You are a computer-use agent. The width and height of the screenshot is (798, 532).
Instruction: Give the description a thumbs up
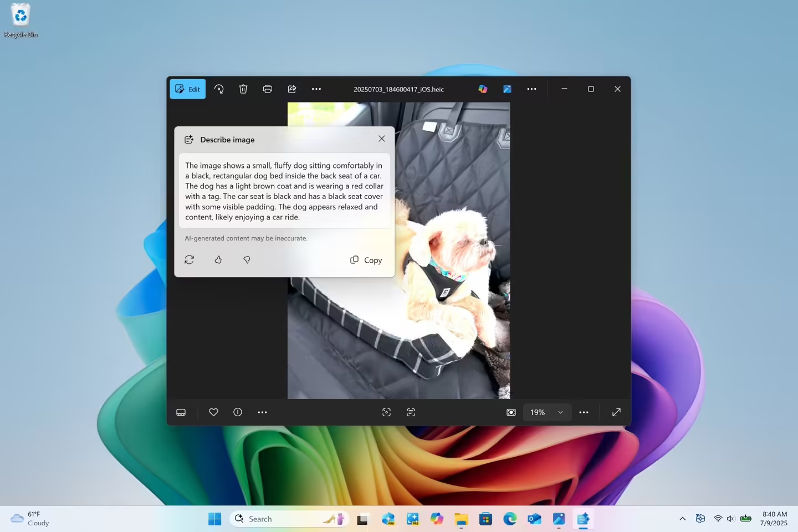tap(218, 260)
